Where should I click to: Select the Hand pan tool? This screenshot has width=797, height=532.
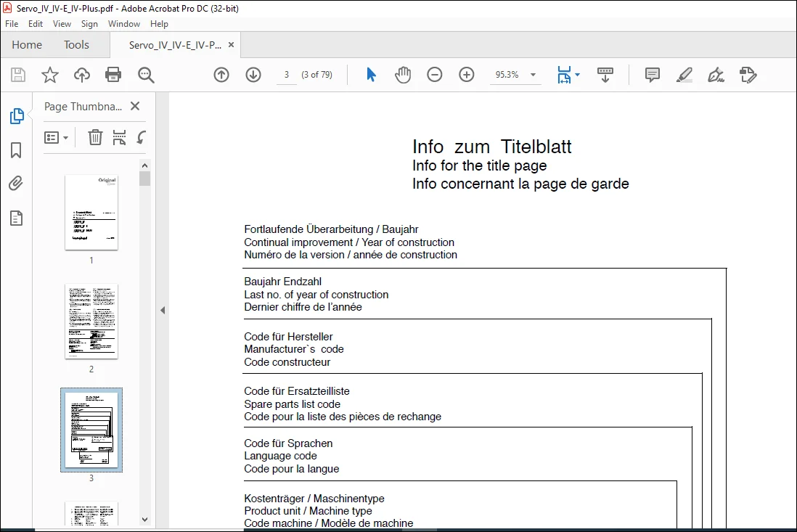[x=403, y=75]
